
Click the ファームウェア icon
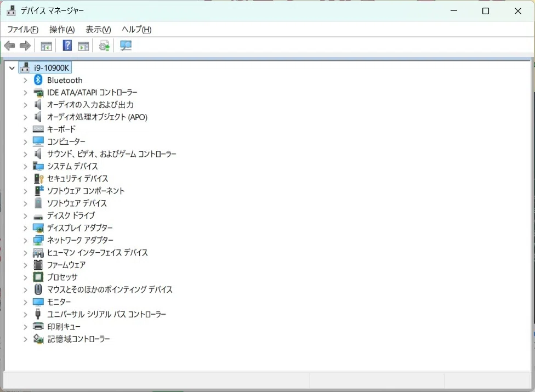[38, 265]
